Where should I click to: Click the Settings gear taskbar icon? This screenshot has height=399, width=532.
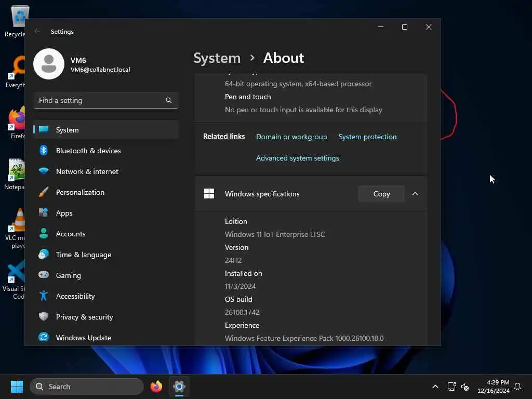click(179, 387)
